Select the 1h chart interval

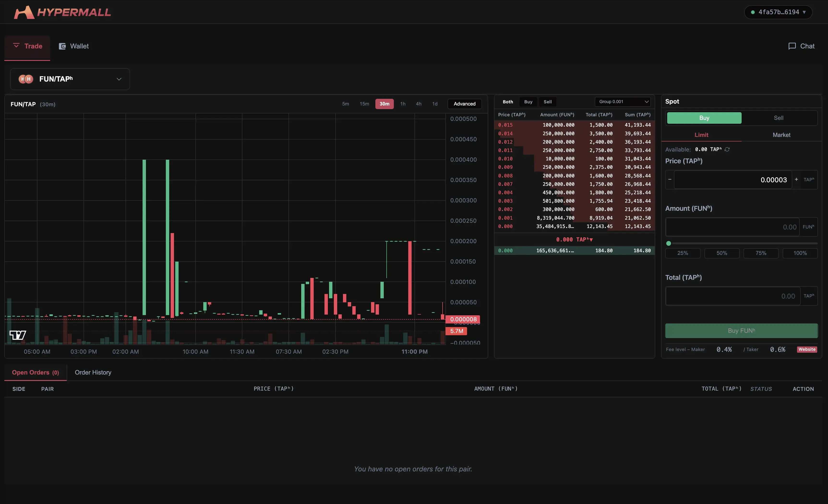point(402,104)
